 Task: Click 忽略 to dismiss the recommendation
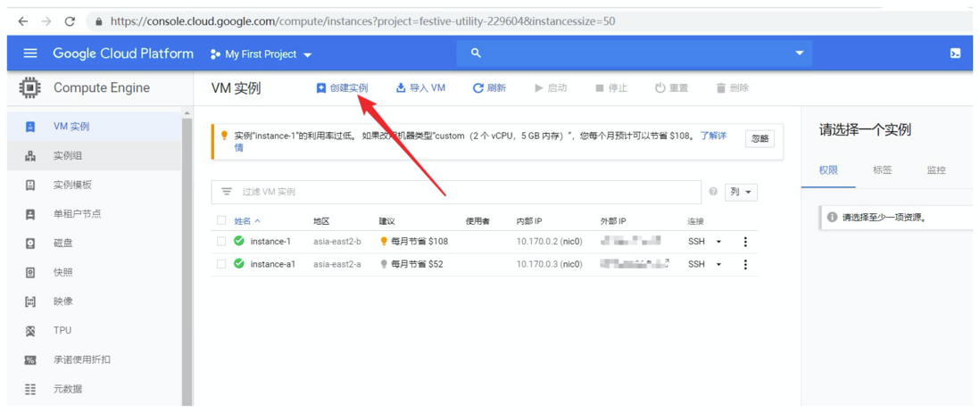click(x=760, y=139)
